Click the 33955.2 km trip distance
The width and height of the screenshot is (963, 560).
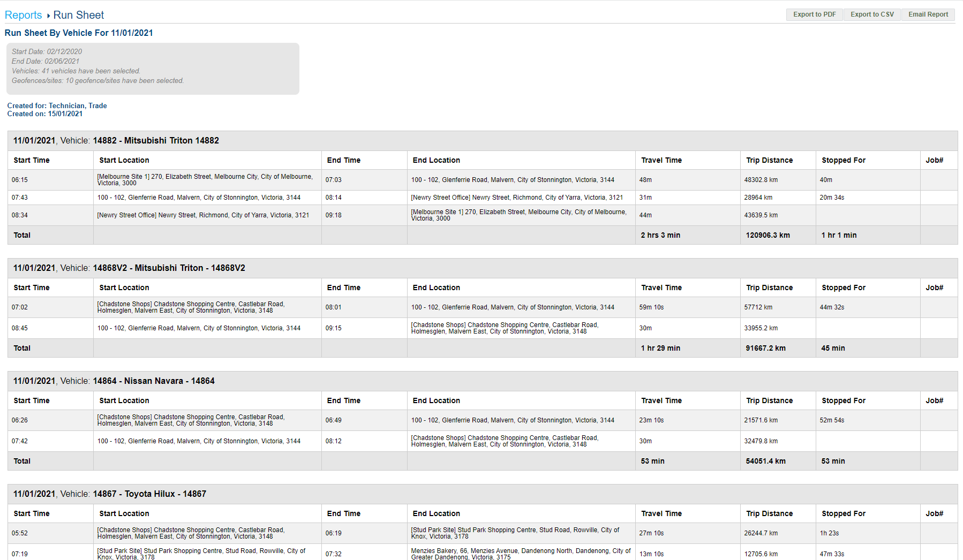tap(761, 328)
